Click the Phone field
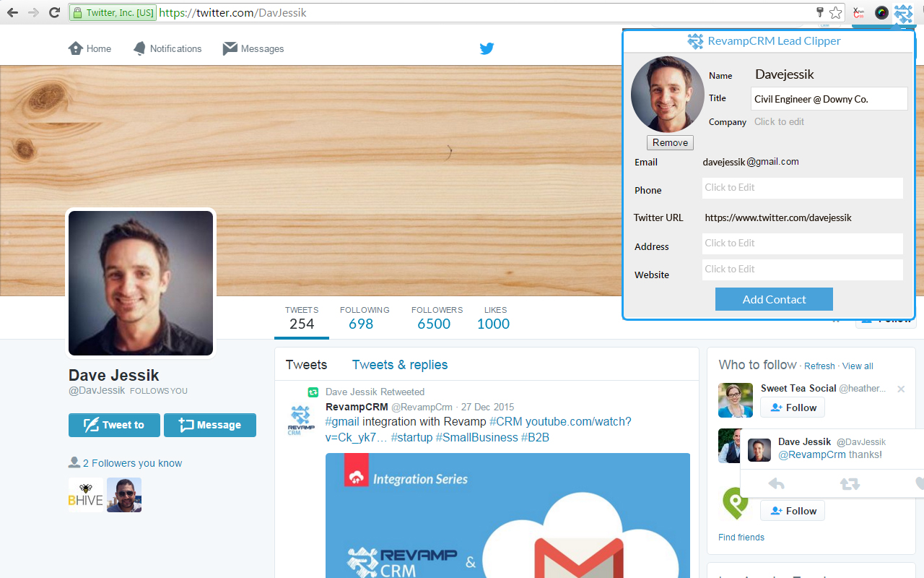 click(x=803, y=188)
